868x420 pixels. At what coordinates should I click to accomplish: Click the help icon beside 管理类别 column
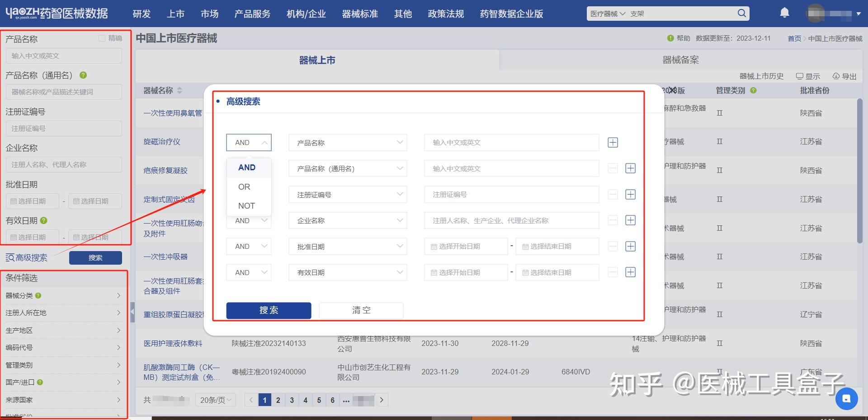(754, 91)
